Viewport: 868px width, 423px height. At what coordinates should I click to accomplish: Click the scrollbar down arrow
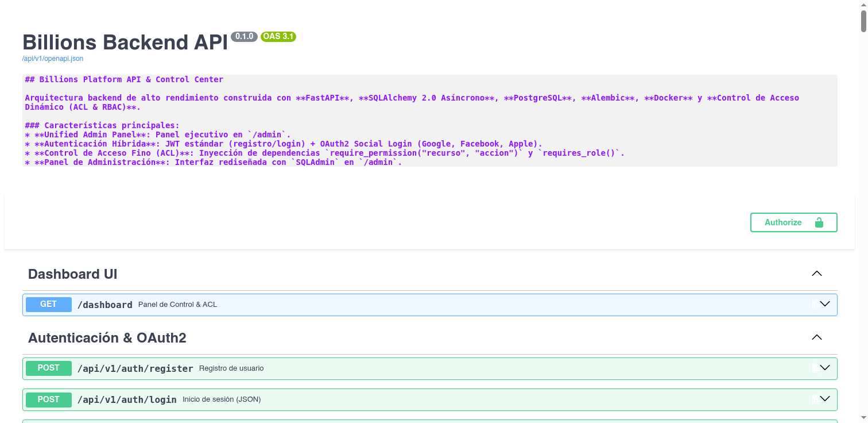click(x=863, y=418)
